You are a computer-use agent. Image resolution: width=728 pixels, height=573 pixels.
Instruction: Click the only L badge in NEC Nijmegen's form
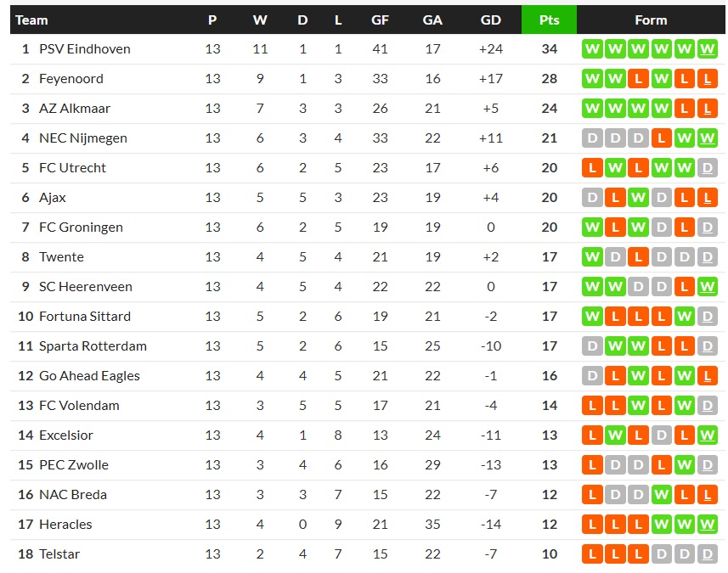661,138
